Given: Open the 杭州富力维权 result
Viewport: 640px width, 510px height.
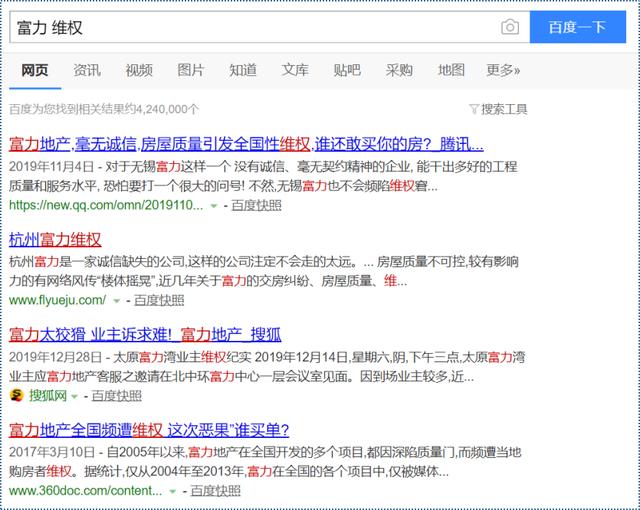Looking at the screenshot, I should (55, 239).
